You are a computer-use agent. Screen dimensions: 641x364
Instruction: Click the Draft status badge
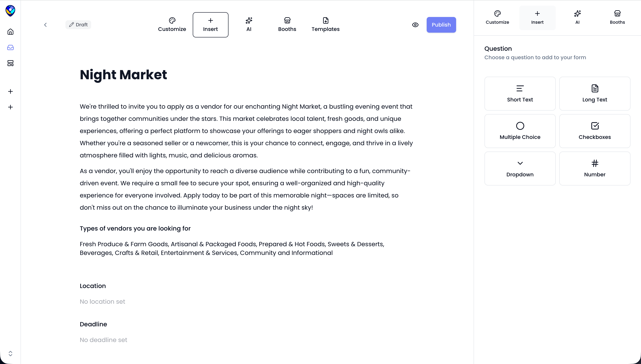[x=78, y=25]
